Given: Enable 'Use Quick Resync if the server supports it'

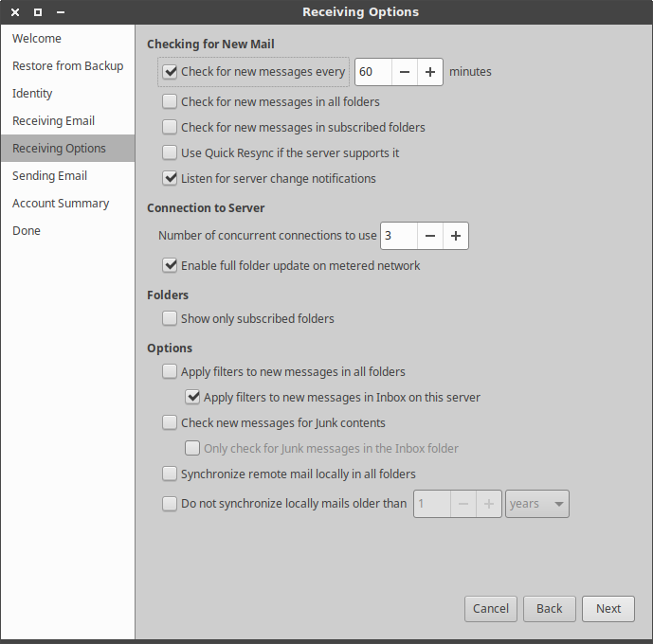Looking at the screenshot, I should (171, 153).
